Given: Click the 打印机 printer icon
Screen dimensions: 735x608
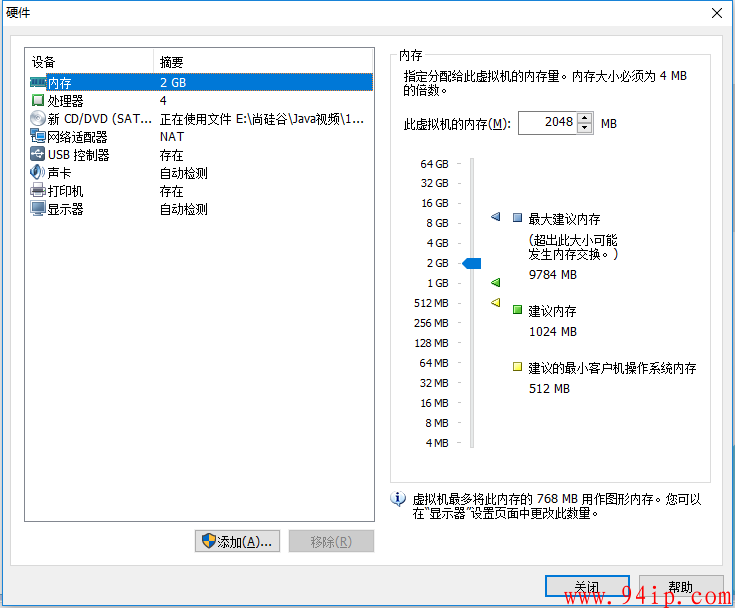Looking at the screenshot, I should 38,190.
